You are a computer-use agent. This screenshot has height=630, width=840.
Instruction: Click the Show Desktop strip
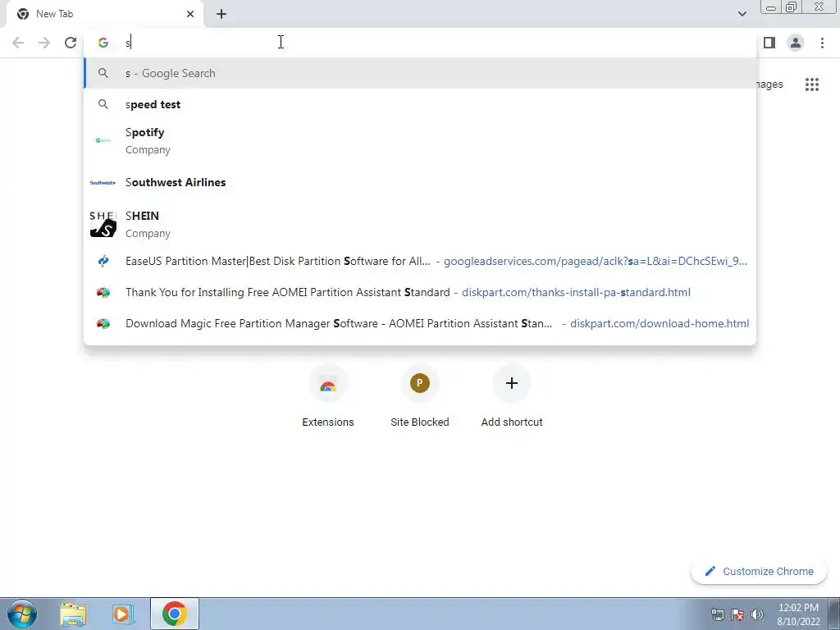click(834, 614)
